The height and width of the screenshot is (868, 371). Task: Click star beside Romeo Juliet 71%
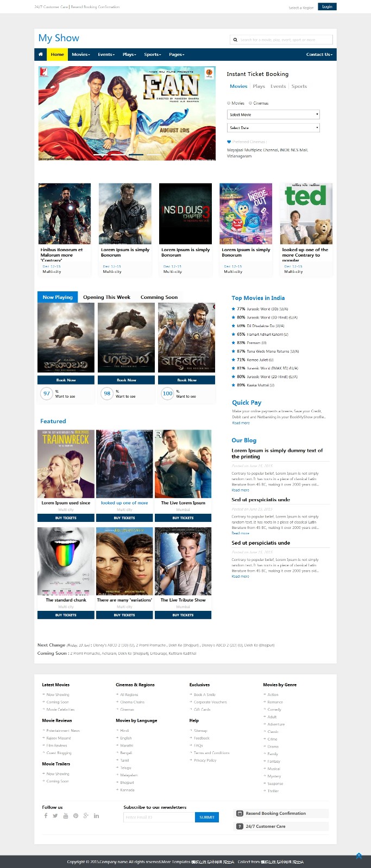tap(234, 360)
